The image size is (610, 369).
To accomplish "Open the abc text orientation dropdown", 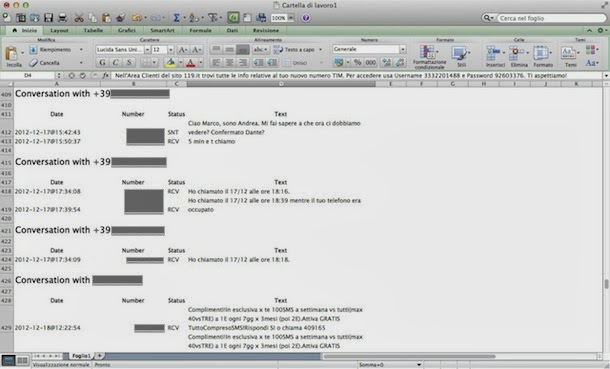I will [260, 49].
